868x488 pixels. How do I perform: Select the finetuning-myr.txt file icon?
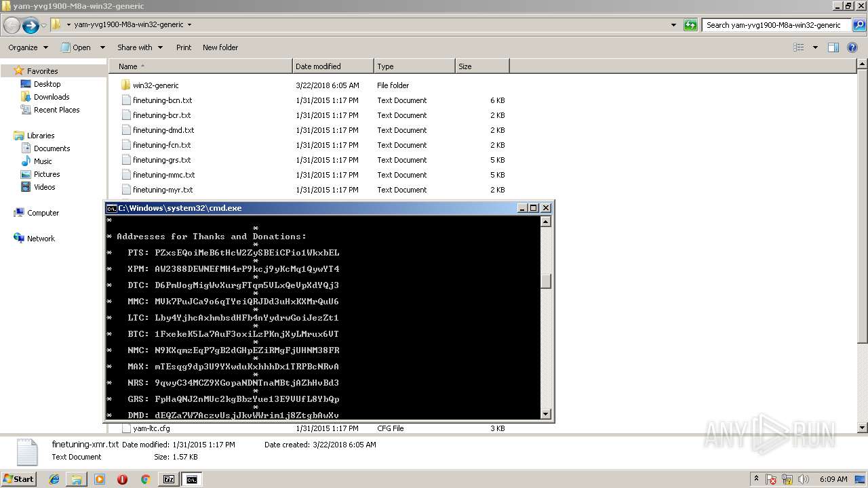[x=125, y=190]
